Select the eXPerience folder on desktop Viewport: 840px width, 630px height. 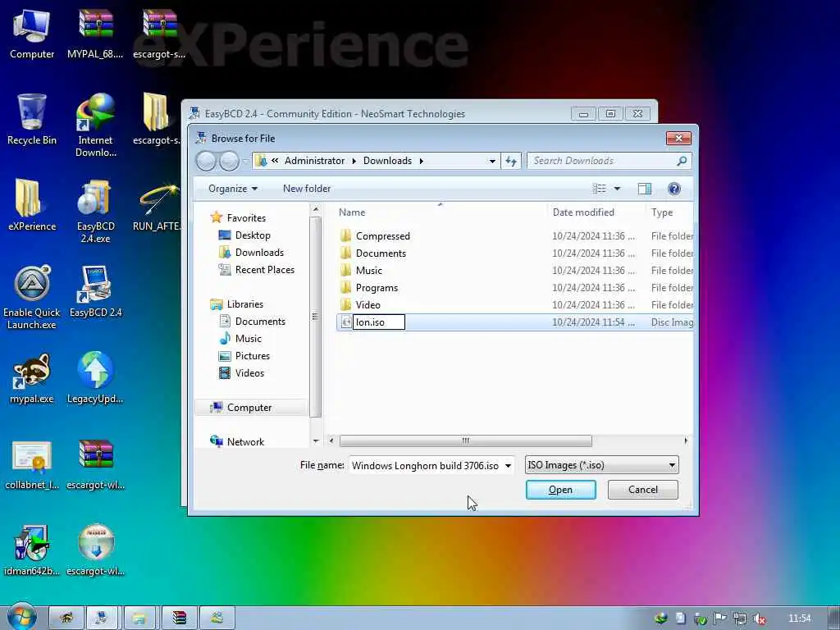click(x=32, y=205)
